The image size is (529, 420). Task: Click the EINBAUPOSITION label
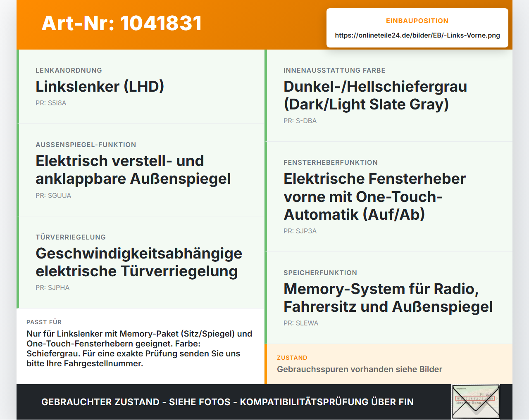[x=417, y=21]
